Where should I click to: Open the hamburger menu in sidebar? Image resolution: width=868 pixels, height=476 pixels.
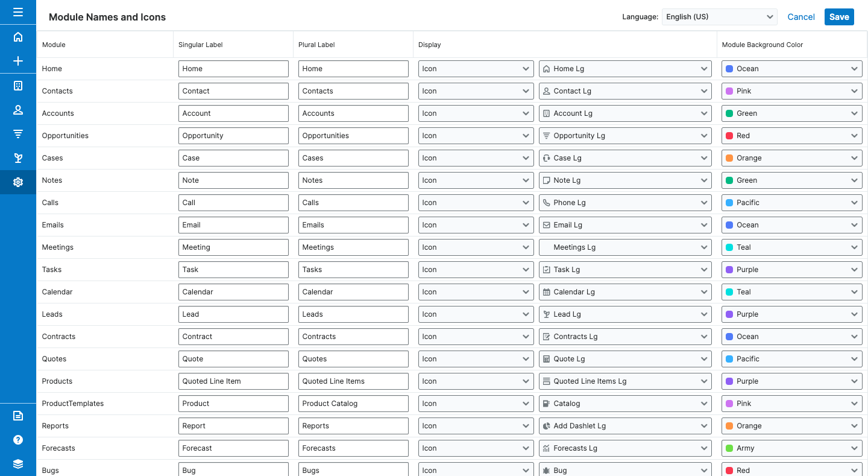point(18,12)
